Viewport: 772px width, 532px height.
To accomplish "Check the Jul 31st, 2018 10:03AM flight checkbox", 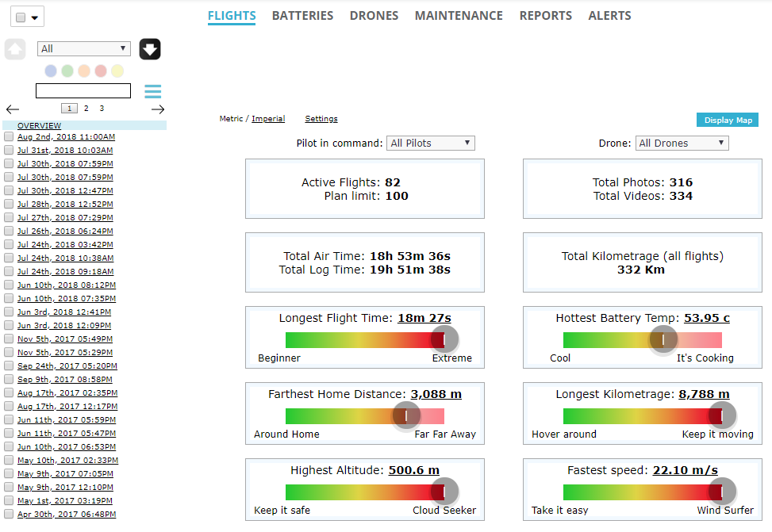I will (x=9, y=150).
